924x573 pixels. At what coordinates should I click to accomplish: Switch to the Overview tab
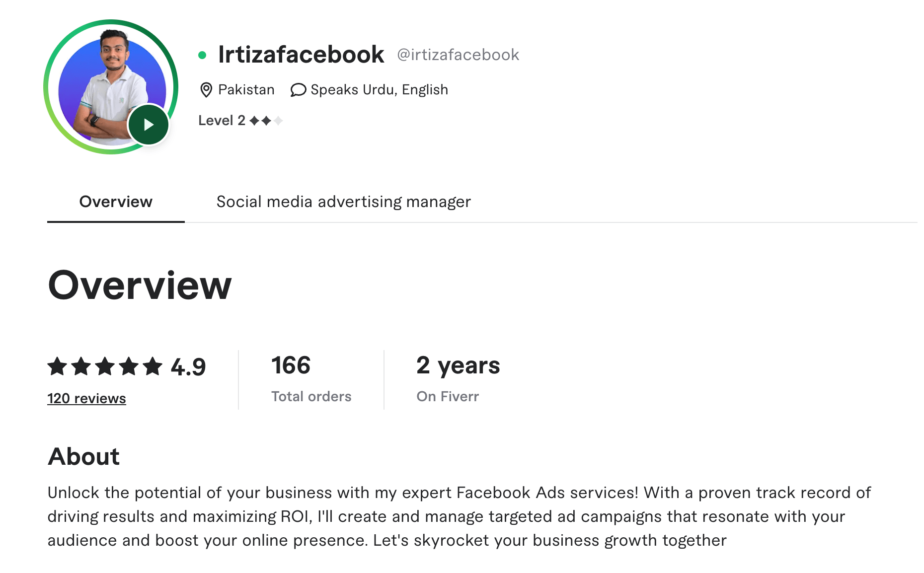point(116,202)
